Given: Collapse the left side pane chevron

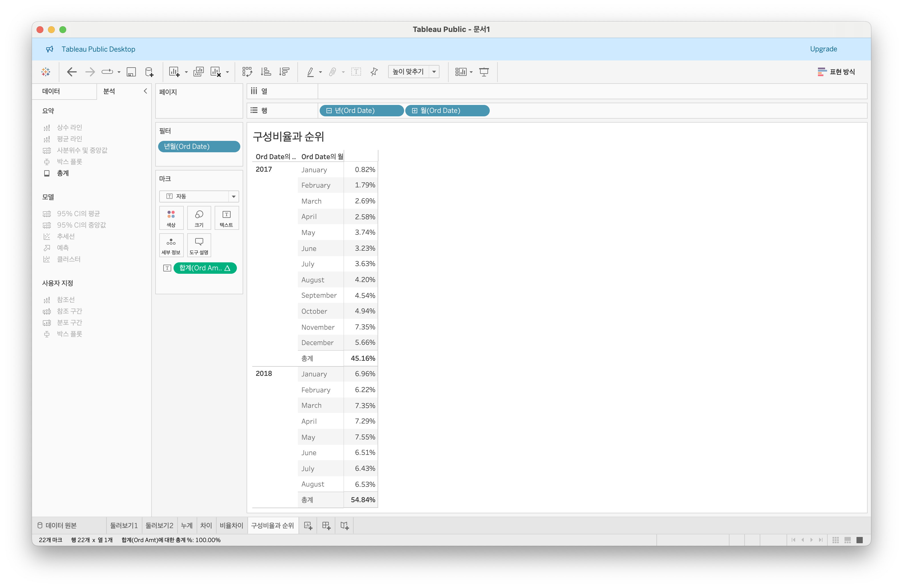Looking at the screenshot, I should click(x=145, y=91).
